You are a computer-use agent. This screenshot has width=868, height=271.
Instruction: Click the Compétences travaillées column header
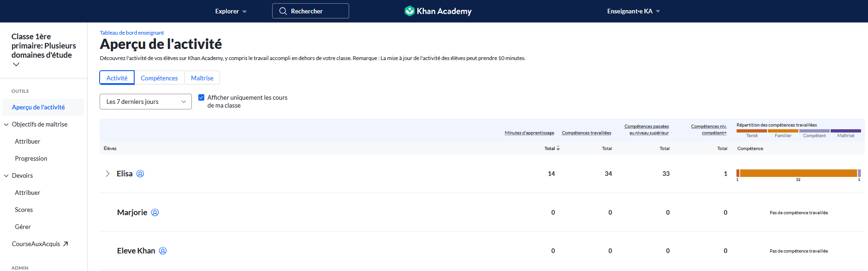pyautogui.click(x=586, y=133)
